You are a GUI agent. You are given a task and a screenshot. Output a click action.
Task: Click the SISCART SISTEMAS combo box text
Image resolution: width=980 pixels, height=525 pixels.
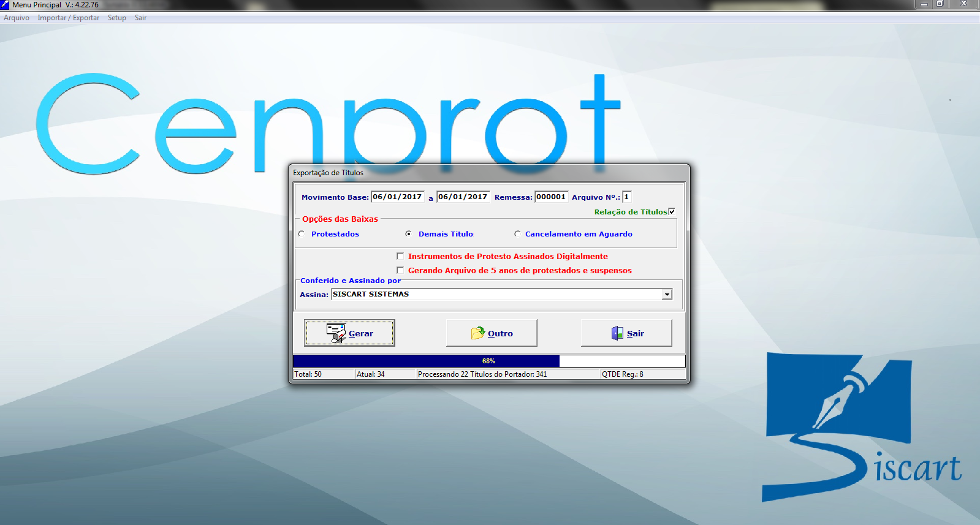click(371, 294)
